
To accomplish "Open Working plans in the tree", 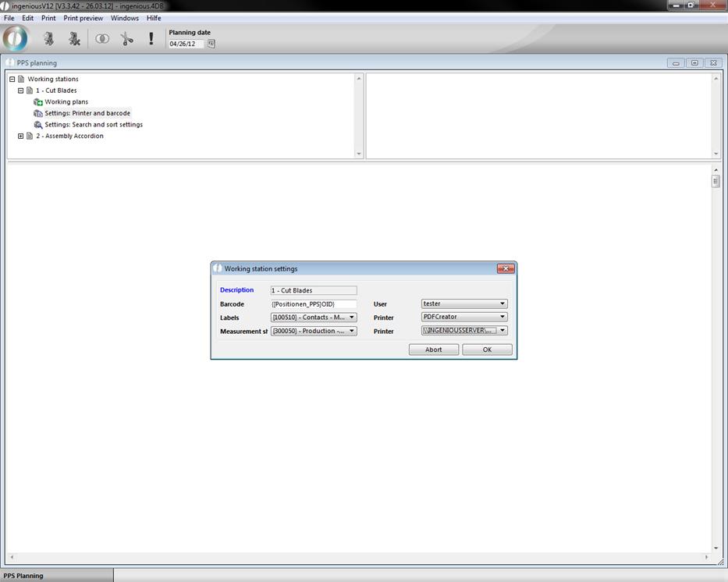I will click(x=66, y=101).
